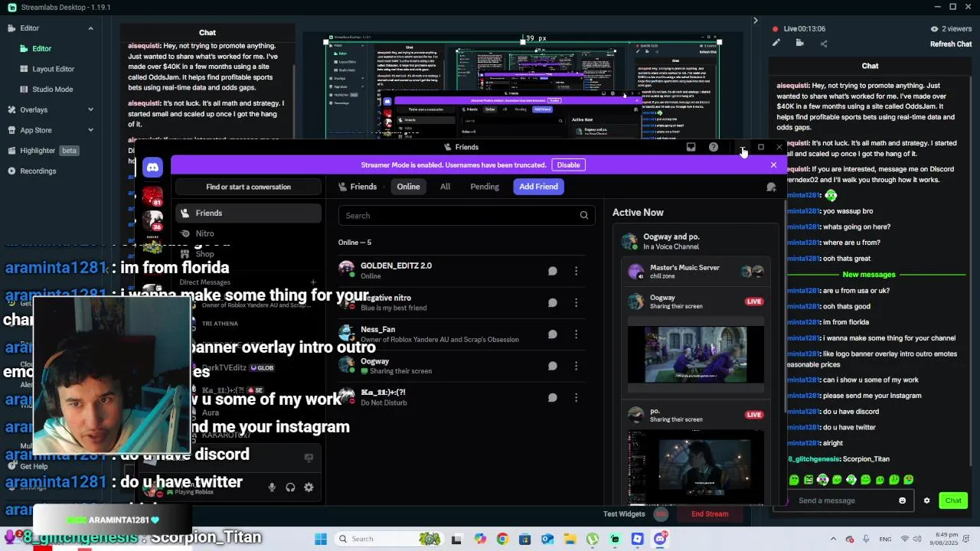Screen dimensions: 980x551
Task: Click Find or start a conversation
Action: 248,187
